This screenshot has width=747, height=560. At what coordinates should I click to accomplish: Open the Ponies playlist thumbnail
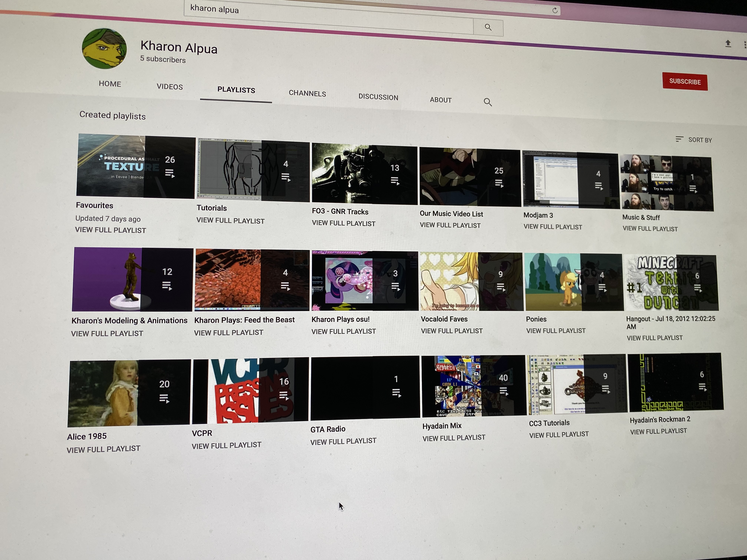tap(574, 282)
